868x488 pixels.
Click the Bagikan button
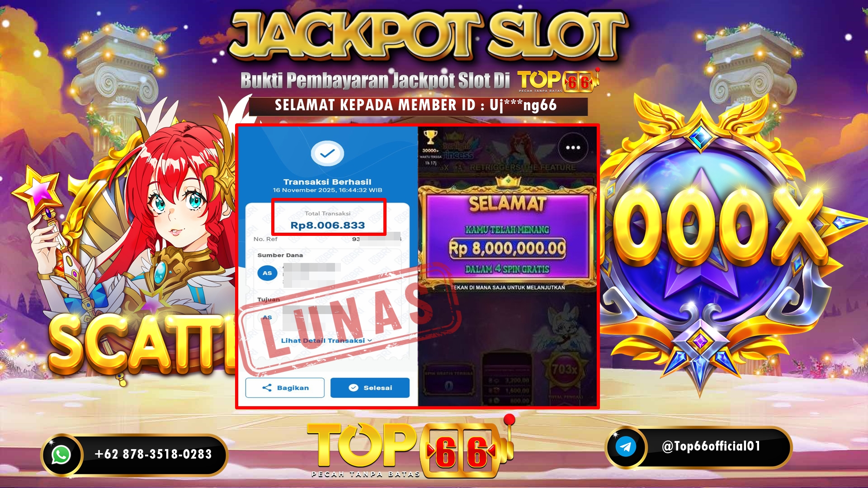pos(285,388)
